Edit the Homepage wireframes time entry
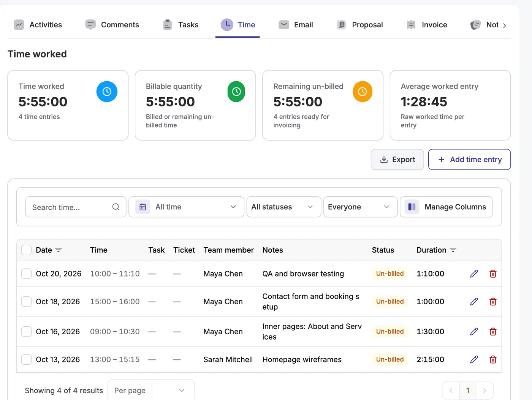This screenshot has width=532, height=400. click(x=474, y=359)
